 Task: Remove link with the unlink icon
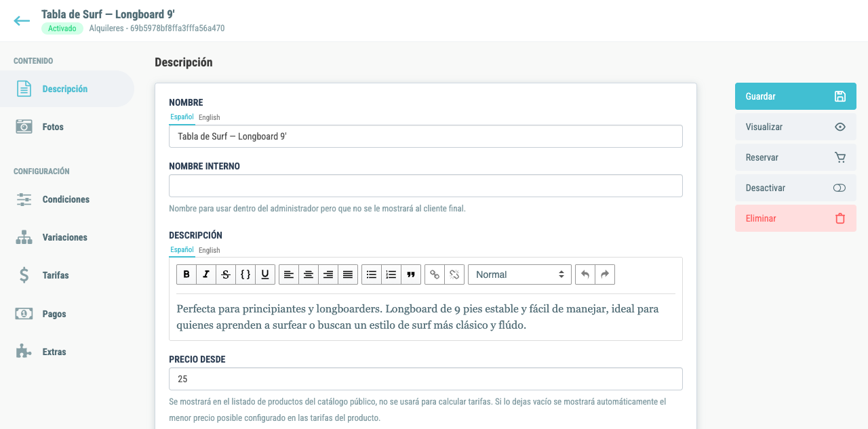click(x=454, y=274)
